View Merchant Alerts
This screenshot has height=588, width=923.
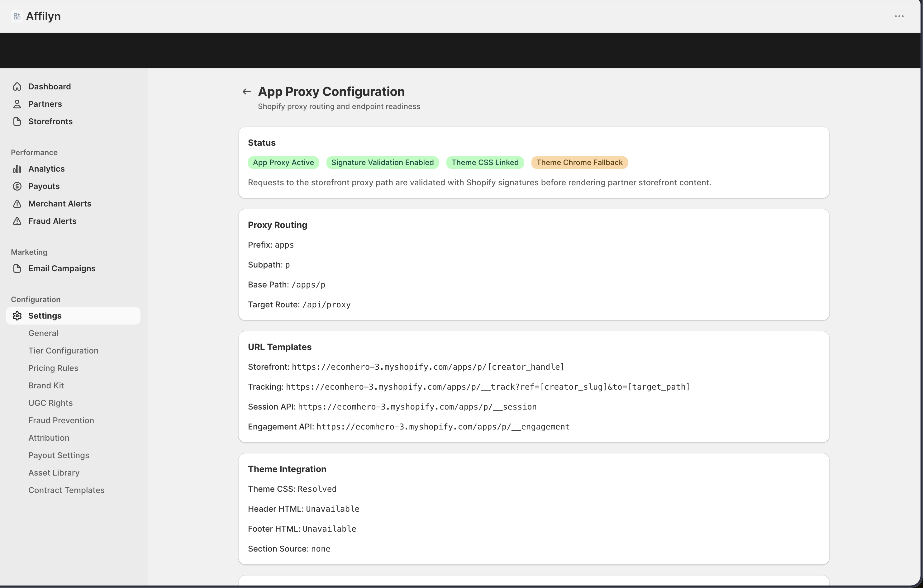[73, 204]
